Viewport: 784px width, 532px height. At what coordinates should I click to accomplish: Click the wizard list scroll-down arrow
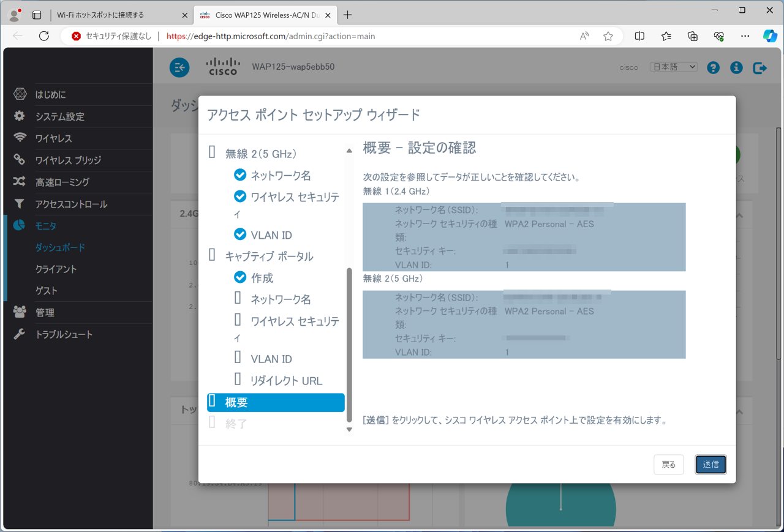[350, 429]
